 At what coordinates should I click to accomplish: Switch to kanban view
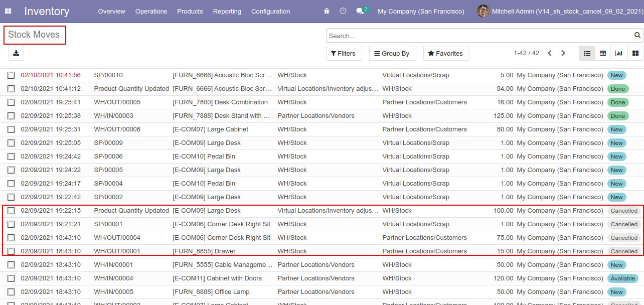[635, 53]
